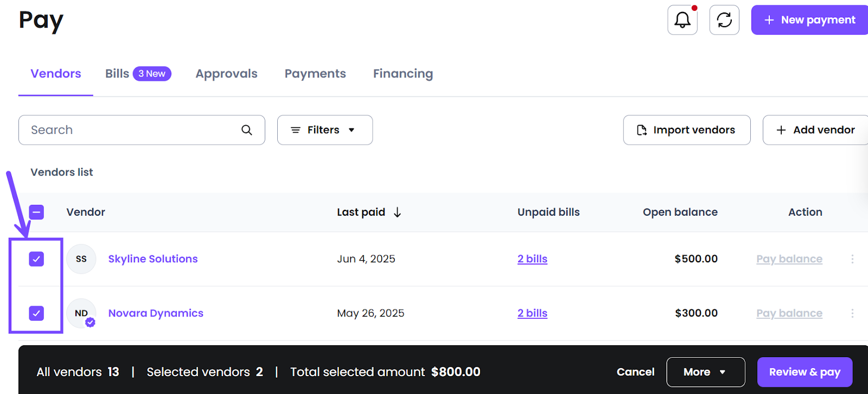Click the ND vendor avatar
The width and height of the screenshot is (868, 394).
81,313
